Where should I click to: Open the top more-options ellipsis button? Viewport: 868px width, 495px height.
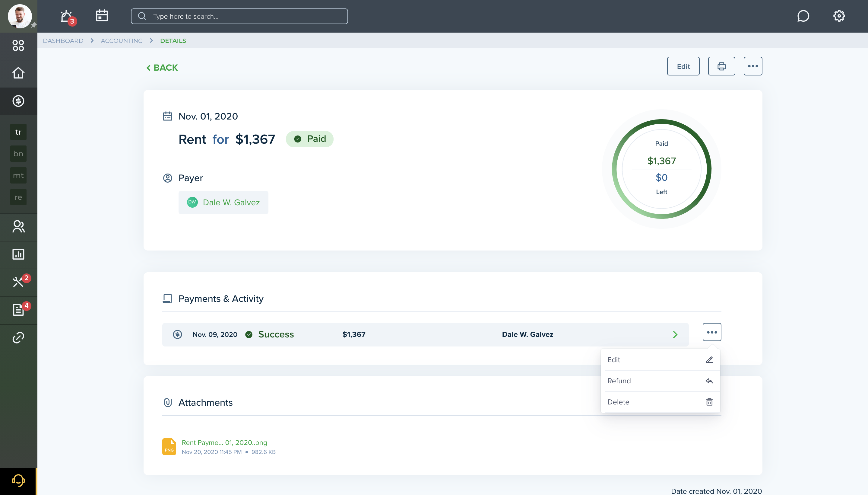click(753, 66)
